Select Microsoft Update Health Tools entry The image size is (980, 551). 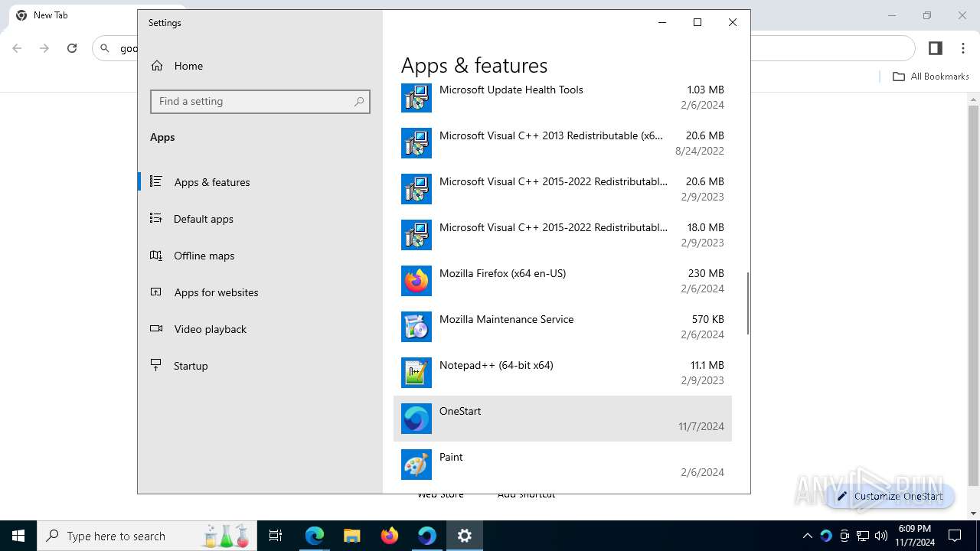[x=563, y=97]
